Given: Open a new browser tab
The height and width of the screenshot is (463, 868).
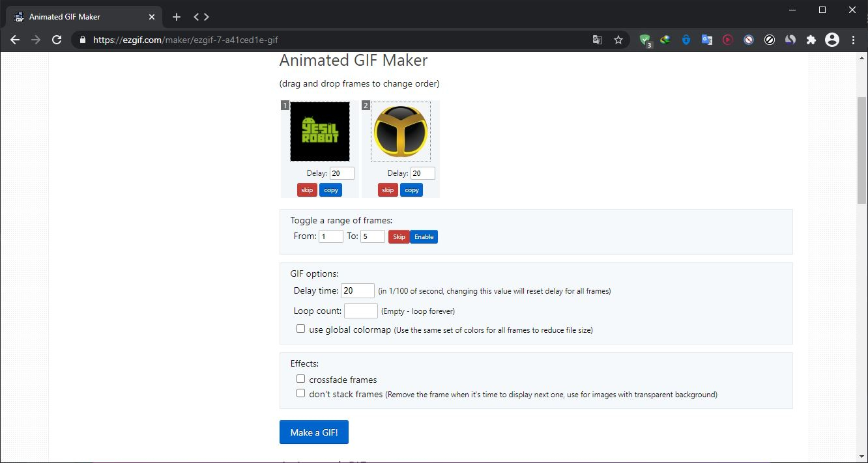Looking at the screenshot, I should click(176, 17).
